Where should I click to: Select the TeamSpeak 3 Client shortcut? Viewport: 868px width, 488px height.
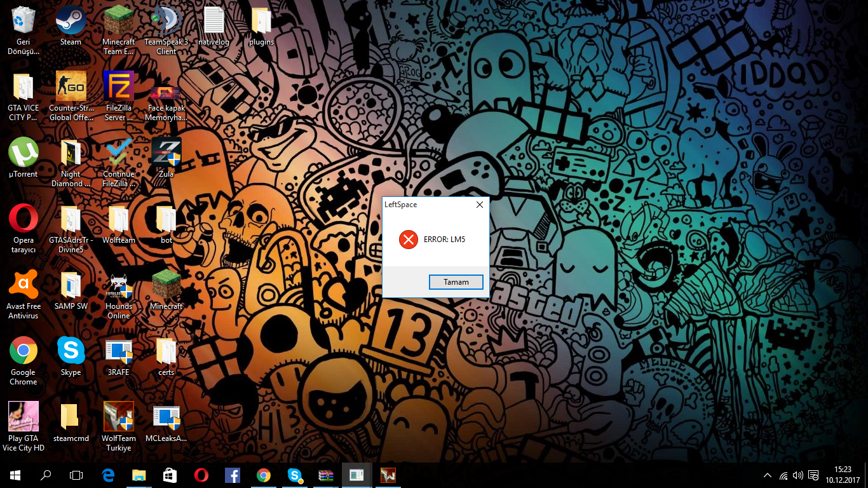coord(166,30)
